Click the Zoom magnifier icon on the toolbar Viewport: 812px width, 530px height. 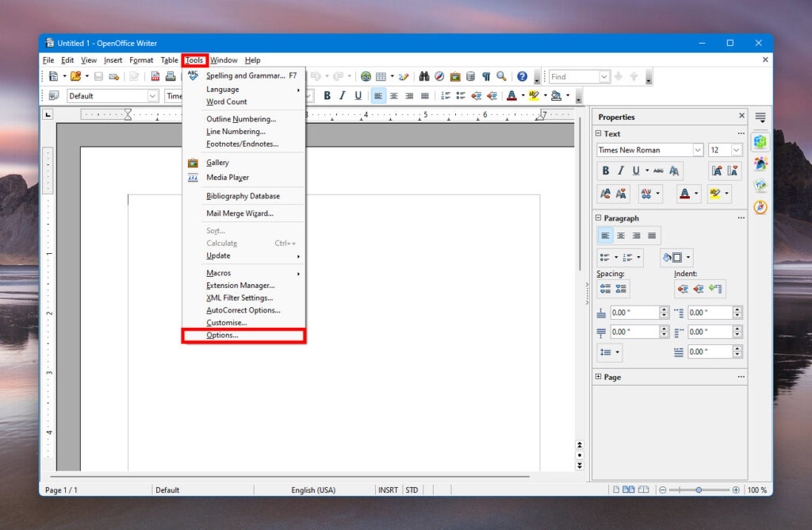tap(501, 76)
